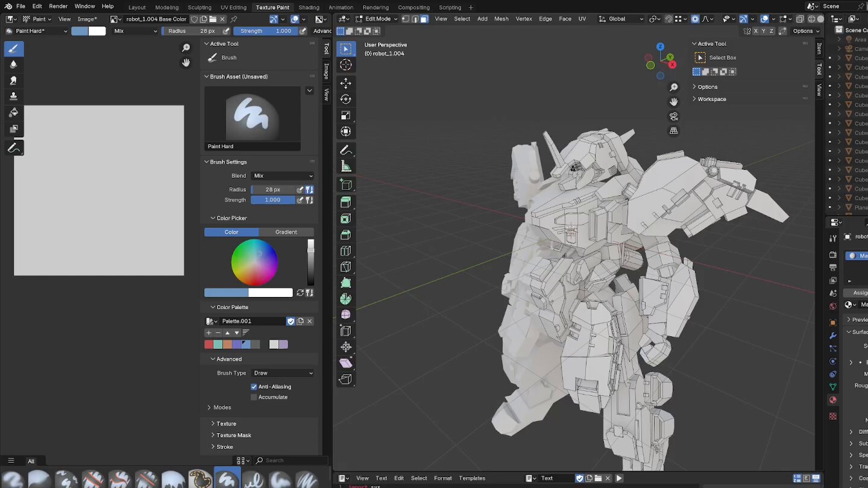Select the Poly Build tool
The height and width of the screenshot is (488, 868).
click(345, 283)
